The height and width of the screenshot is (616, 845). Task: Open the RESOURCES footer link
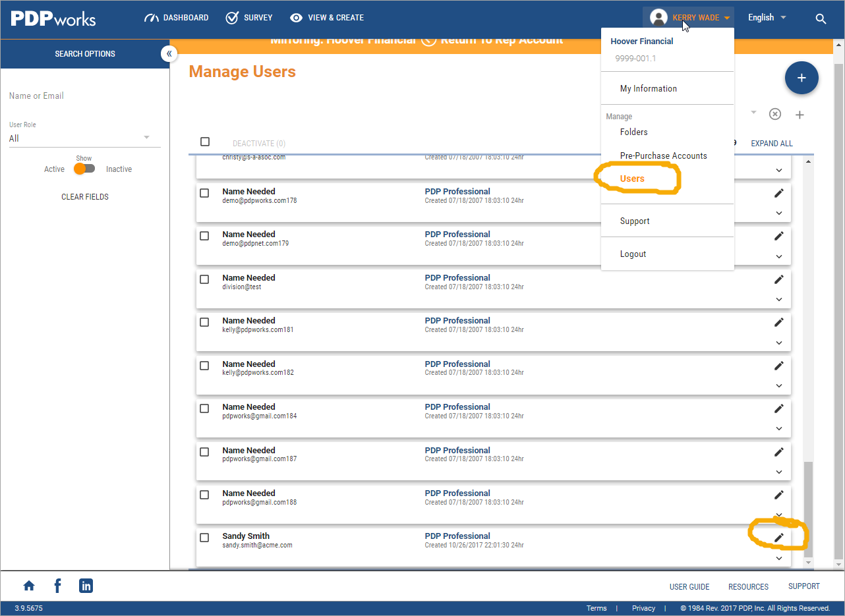[x=748, y=586]
